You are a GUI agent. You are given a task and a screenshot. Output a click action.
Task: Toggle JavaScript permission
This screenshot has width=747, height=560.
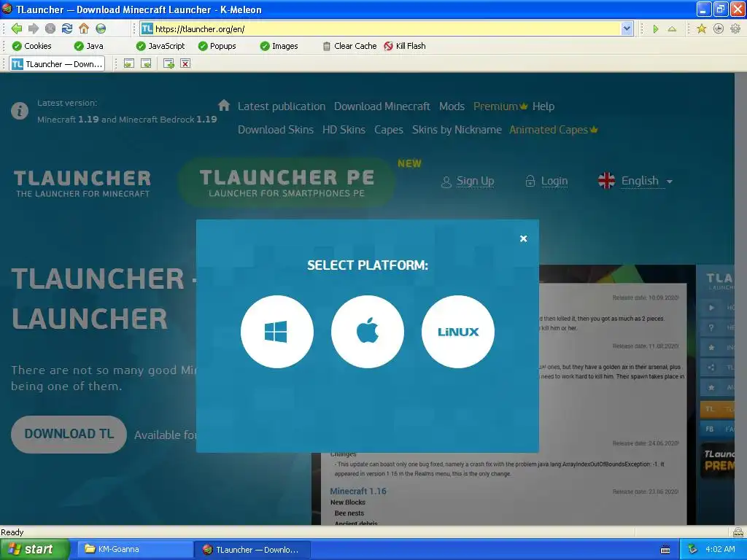(x=160, y=46)
